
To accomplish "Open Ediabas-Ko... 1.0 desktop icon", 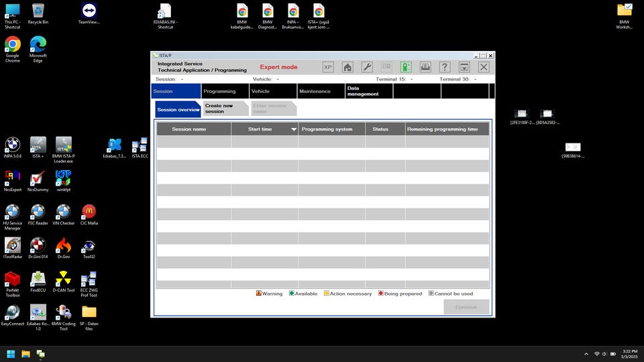I will [38, 318].
